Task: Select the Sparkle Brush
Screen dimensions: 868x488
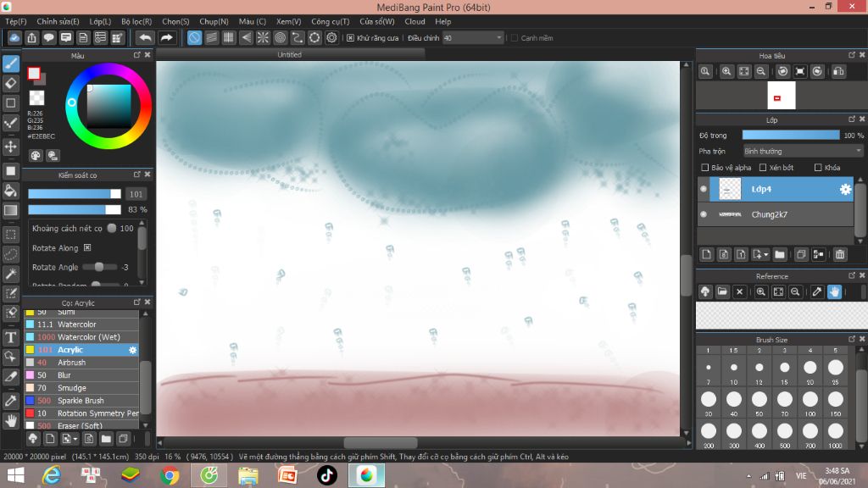Action: click(x=81, y=401)
